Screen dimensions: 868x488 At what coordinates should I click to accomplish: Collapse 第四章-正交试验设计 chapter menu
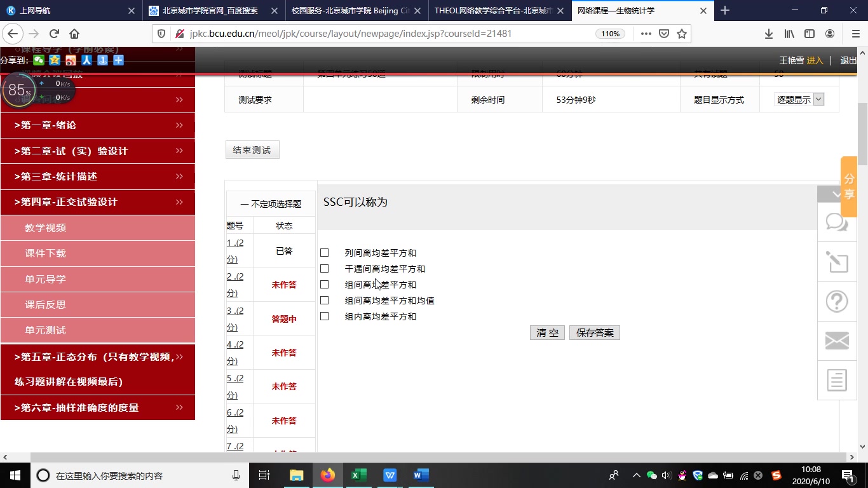(98, 202)
